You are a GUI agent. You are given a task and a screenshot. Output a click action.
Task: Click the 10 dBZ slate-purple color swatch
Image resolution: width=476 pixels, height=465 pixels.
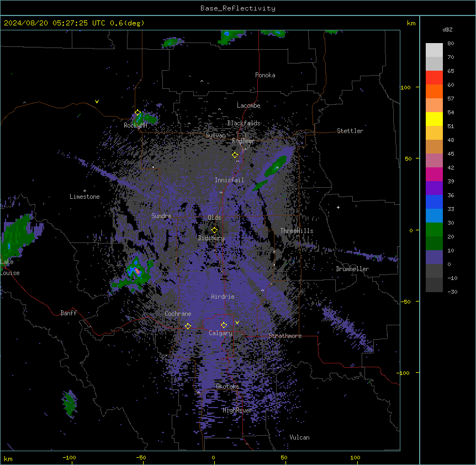(x=434, y=257)
